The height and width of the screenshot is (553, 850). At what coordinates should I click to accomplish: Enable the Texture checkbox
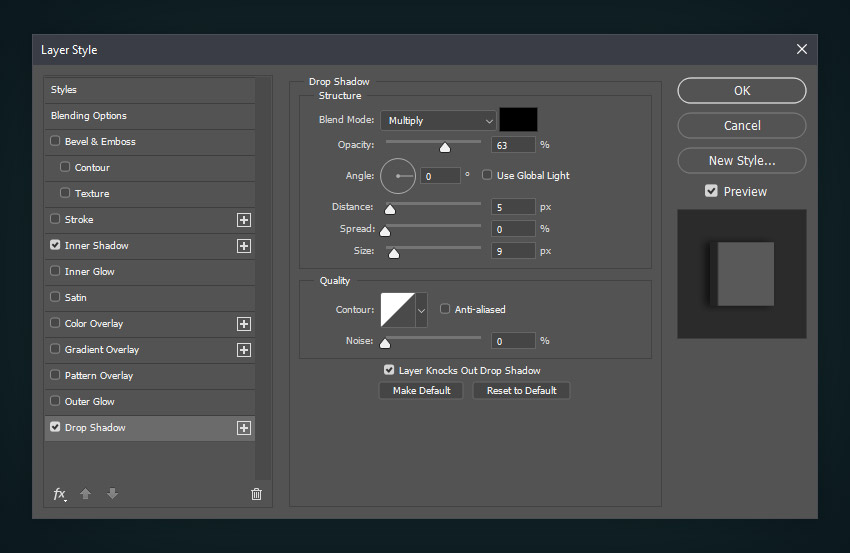[65, 193]
